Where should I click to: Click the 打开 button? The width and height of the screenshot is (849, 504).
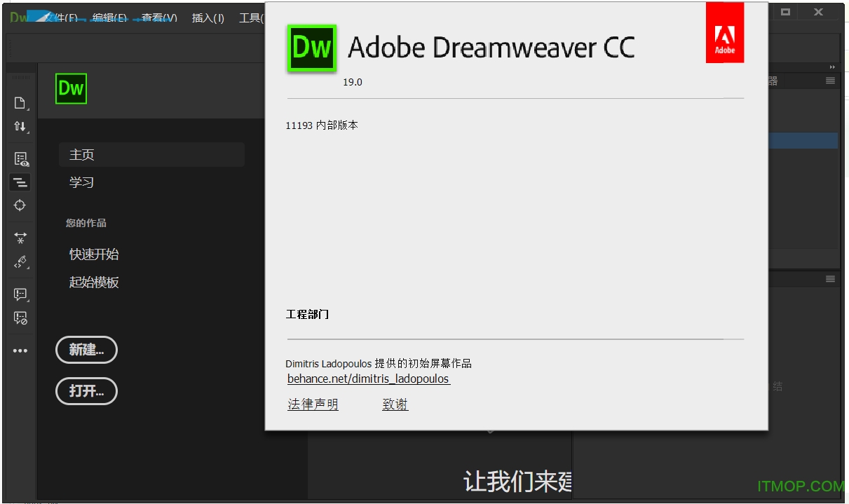tap(86, 391)
